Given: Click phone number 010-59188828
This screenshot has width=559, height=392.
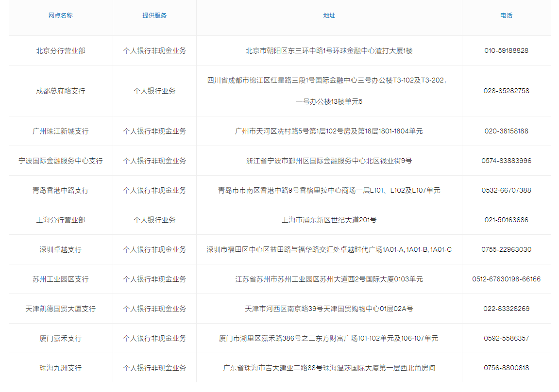Looking at the screenshot, I should [x=506, y=50].
